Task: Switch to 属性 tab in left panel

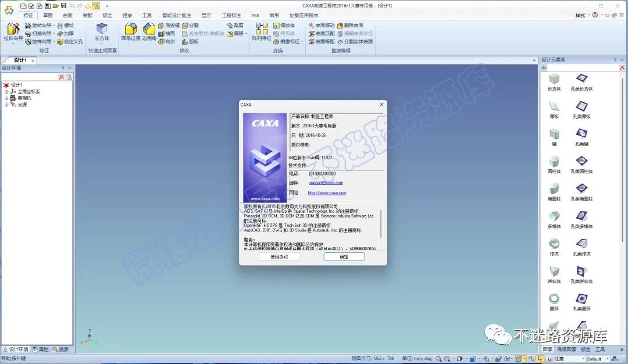Action: coord(41,349)
